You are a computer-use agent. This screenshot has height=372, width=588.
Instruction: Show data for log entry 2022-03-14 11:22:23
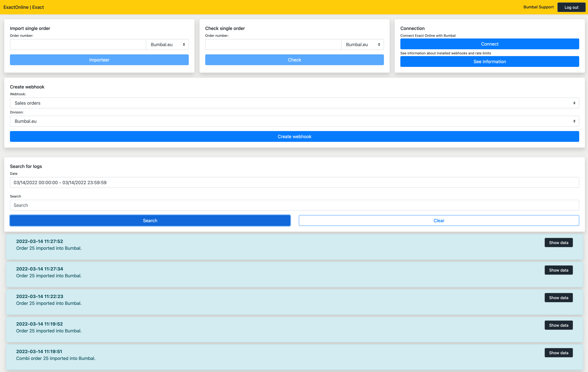tap(558, 297)
